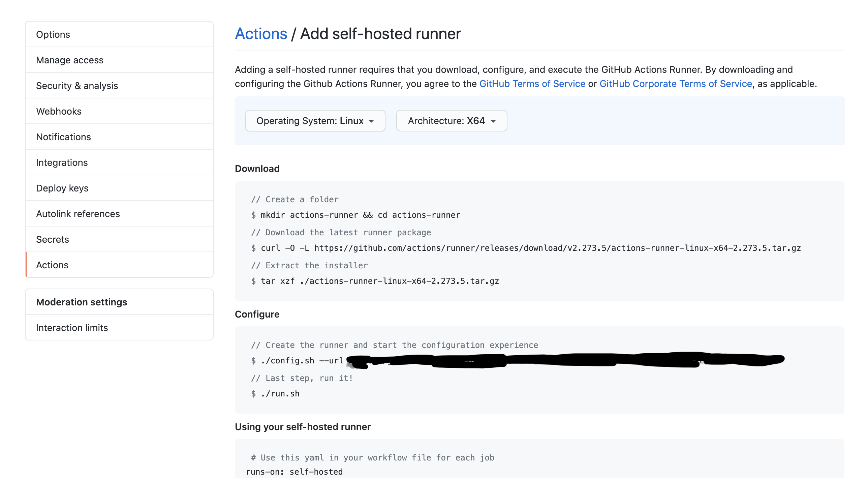Open GitHub Terms of Service link
Screen dimensions: 868x478
point(532,84)
